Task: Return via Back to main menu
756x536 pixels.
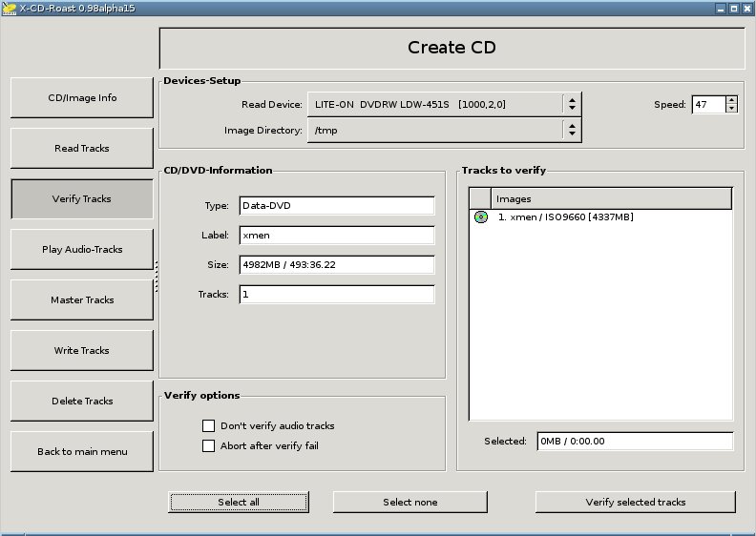Action: coord(82,452)
